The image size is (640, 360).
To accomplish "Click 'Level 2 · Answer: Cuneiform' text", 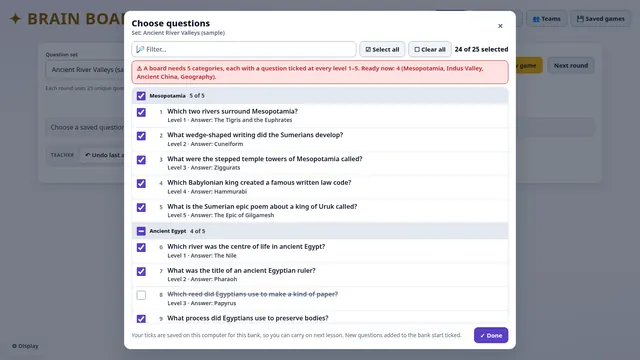I will pos(205,144).
